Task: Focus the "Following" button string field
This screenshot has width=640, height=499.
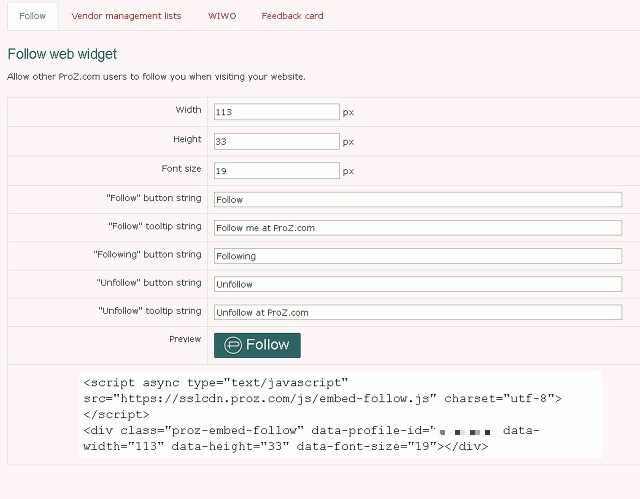Action: pos(418,256)
